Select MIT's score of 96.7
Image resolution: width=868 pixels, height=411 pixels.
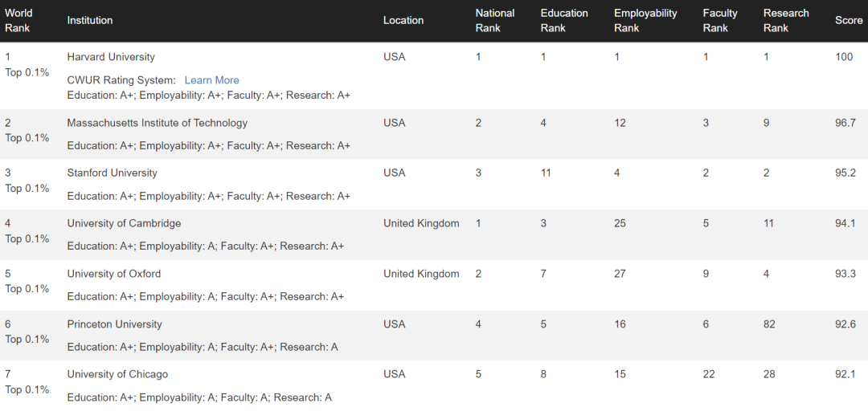point(845,123)
